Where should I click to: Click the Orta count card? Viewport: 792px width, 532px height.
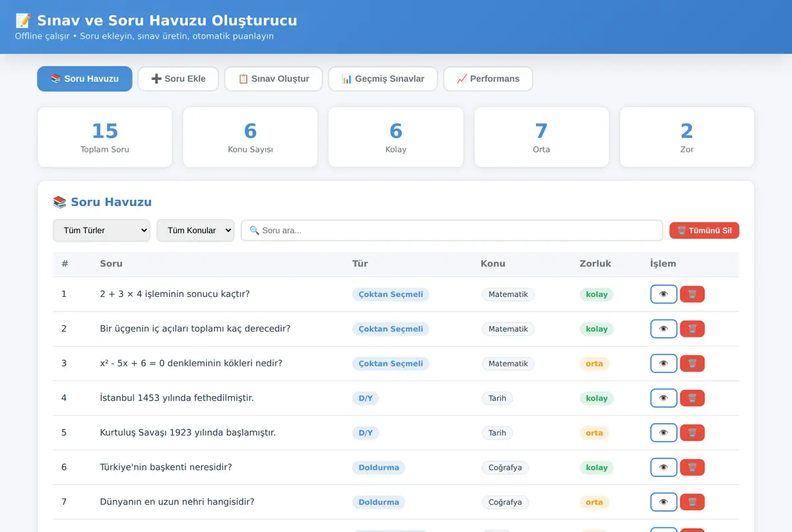(x=541, y=137)
